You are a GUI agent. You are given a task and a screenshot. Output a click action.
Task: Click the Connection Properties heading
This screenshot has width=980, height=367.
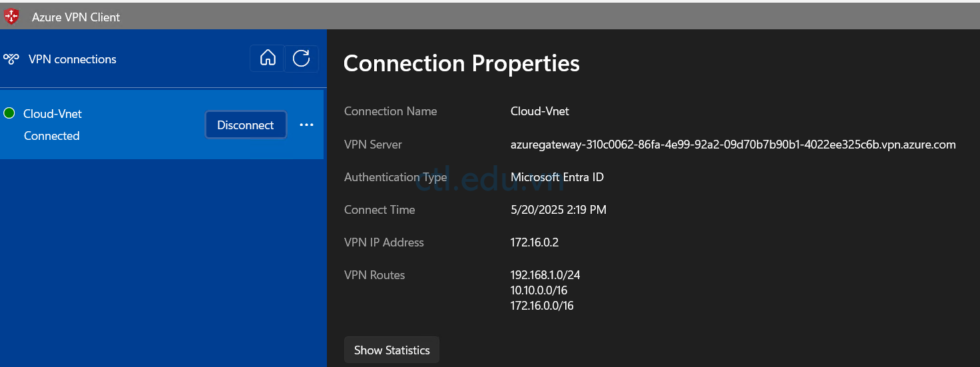pyautogui.click(x=461, y=63)
